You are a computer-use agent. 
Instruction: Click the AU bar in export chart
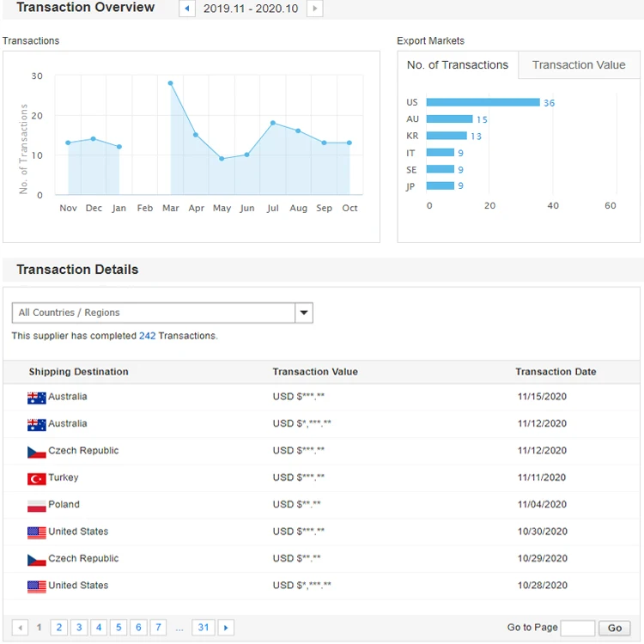click(x=449, y=119)
